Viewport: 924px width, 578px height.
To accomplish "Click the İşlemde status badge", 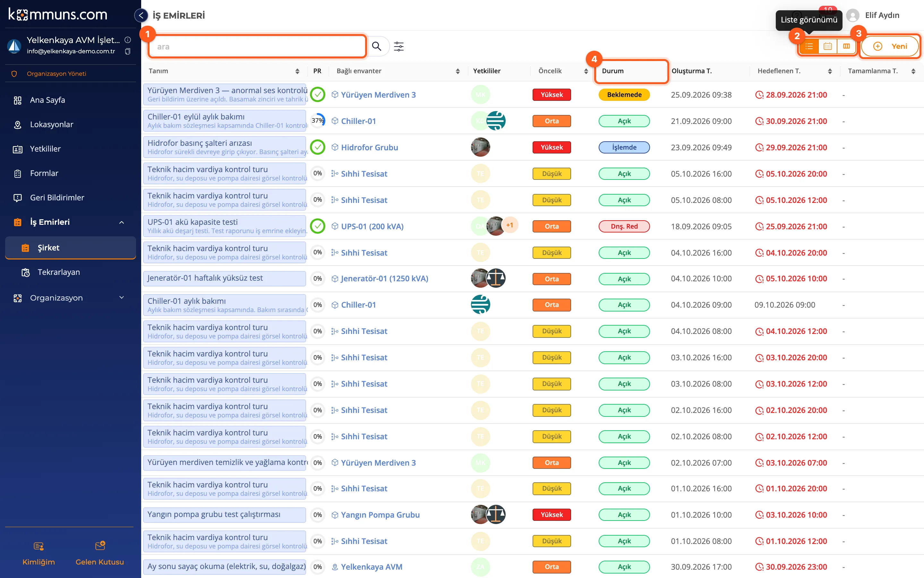I will [624, 148].
